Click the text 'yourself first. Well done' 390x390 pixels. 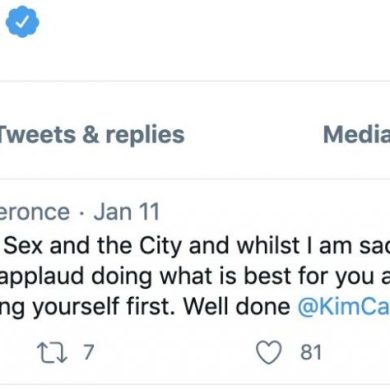coord(161,306)
